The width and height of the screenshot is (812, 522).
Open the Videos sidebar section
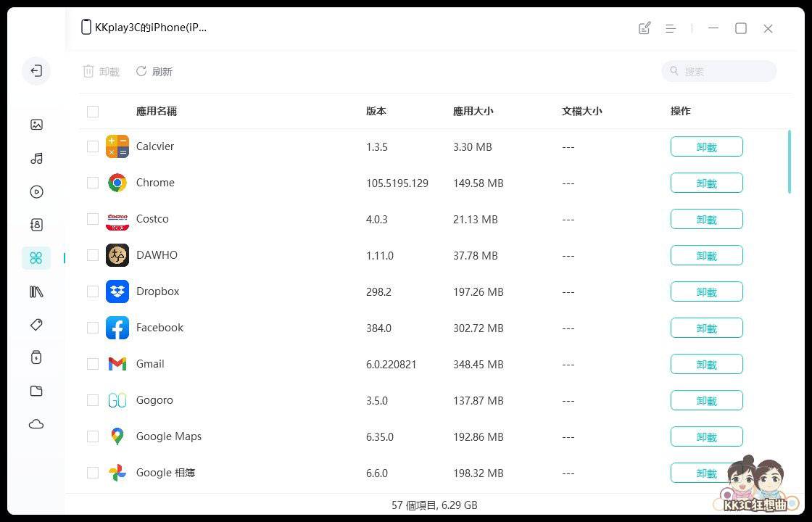click(x=36, y=191)
